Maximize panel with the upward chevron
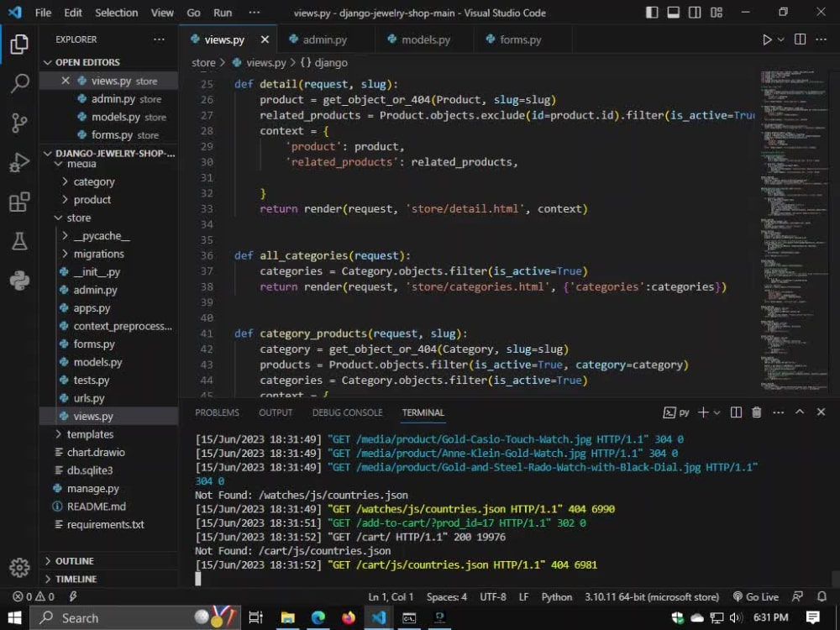Image resolution: width=840 pixels, height=630 pixels. click(x=800, y=412)
